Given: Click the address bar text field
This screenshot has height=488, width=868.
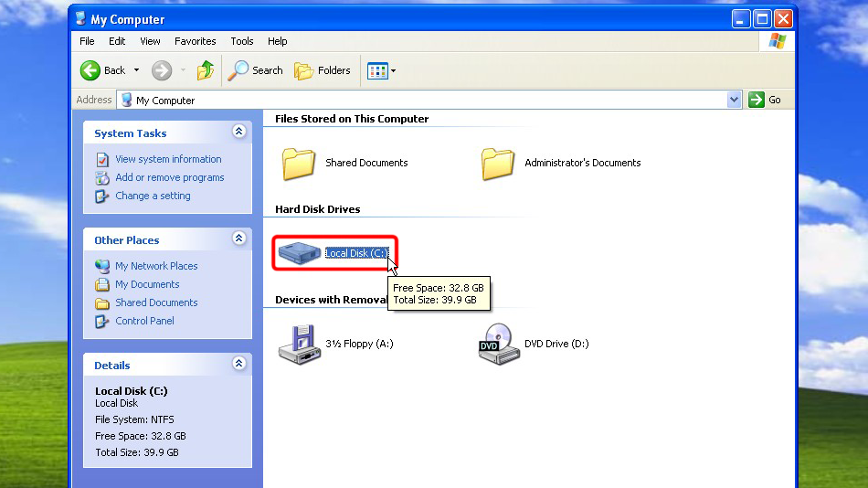Looking at the screenshot, I should click(x=429, y=100).
